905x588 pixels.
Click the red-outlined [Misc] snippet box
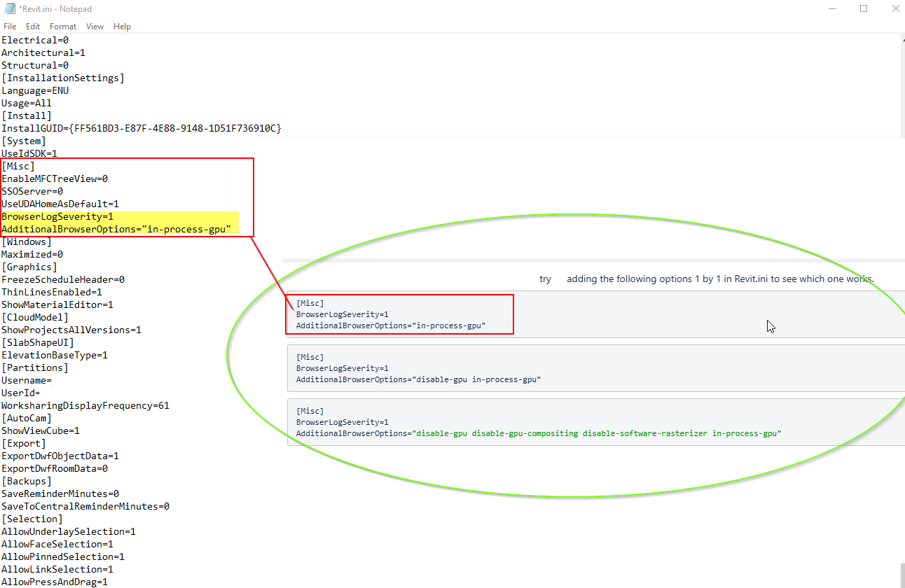pos(399,314)
